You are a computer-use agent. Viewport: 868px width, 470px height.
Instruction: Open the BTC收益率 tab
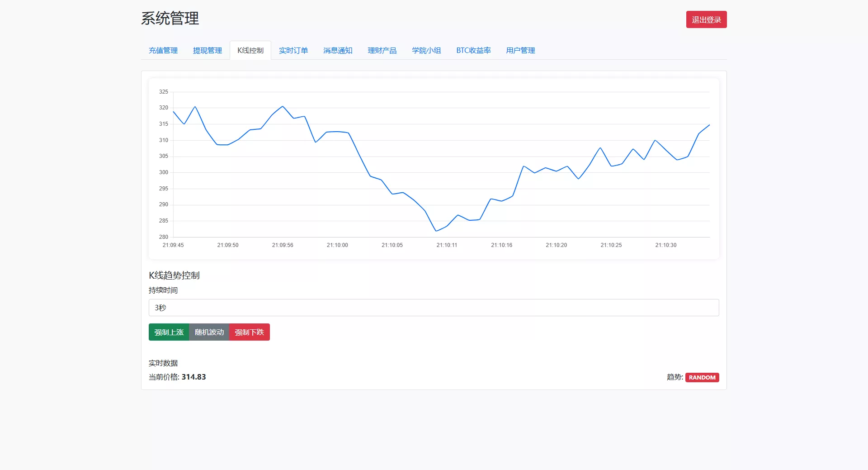pyautogui.click(x=473, y=51)
